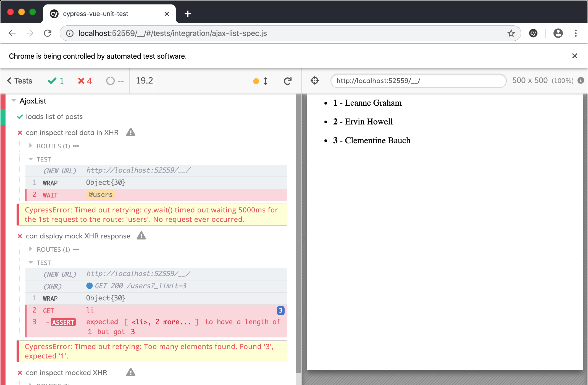Click the Cypress rerun tests icon
The height and width of the screenshot is (385, 588).
(287, 81)
